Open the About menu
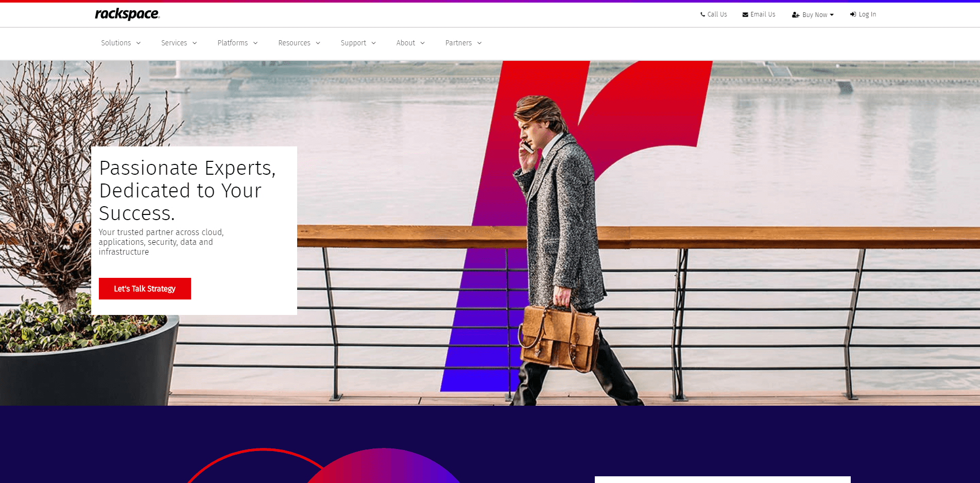This screenshot has height=483, width=980. pyautogui.click(x=406, y=43)
